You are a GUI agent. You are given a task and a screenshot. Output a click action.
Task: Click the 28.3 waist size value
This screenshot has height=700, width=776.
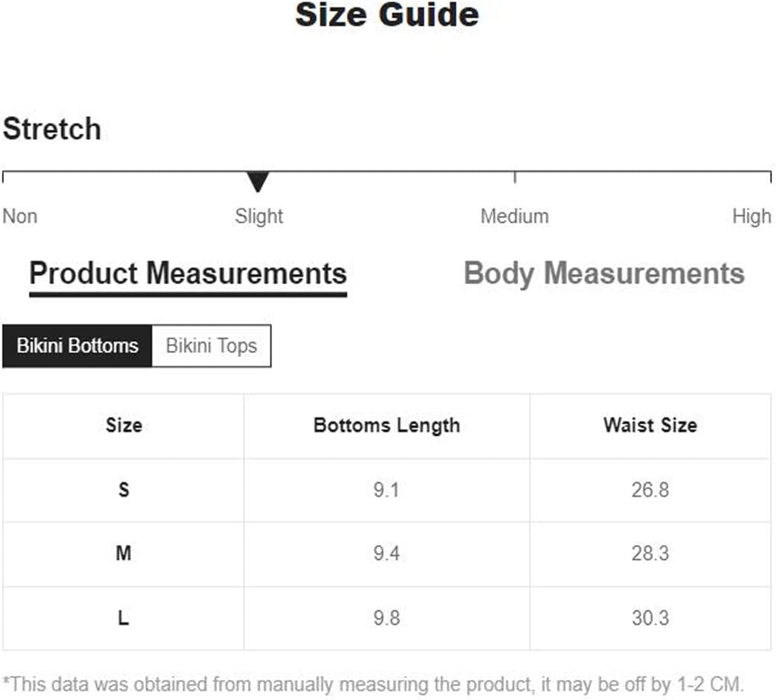pos(650,553)
